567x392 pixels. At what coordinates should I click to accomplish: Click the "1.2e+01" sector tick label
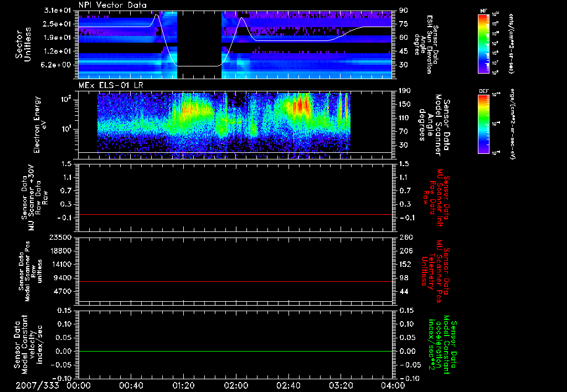58,51
